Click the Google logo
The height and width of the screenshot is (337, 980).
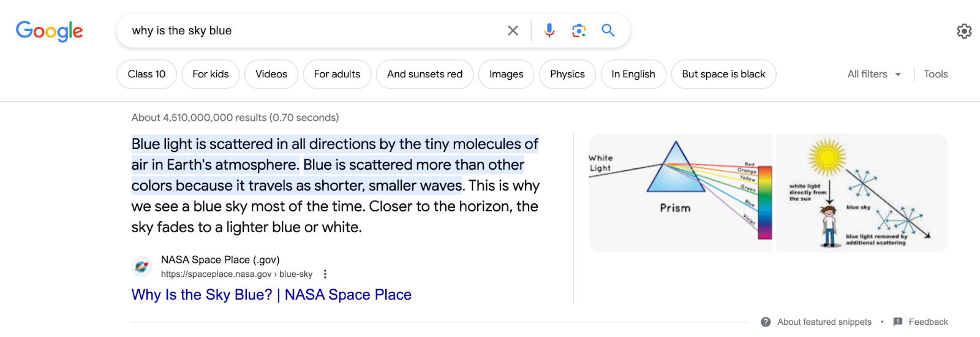[50, 31]
